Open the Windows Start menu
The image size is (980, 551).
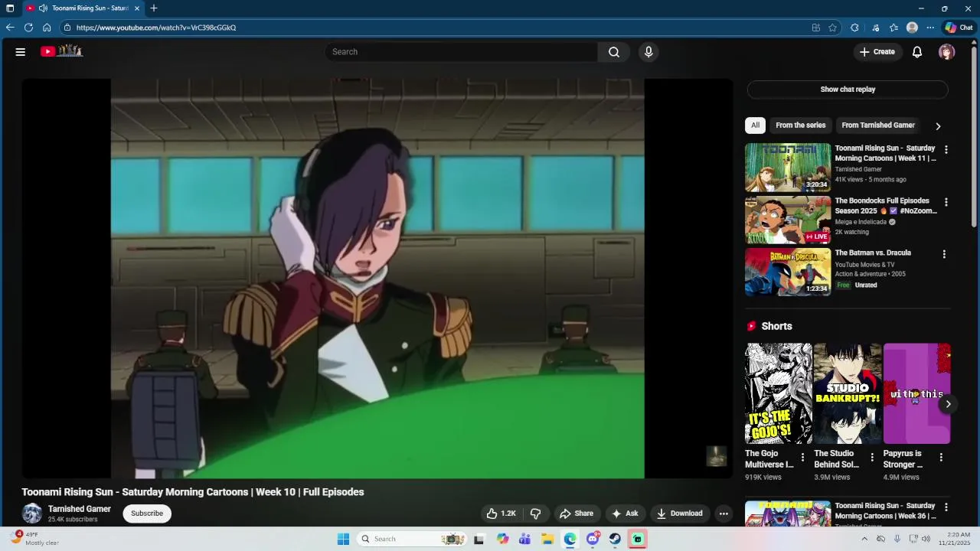tap(343, 539)
